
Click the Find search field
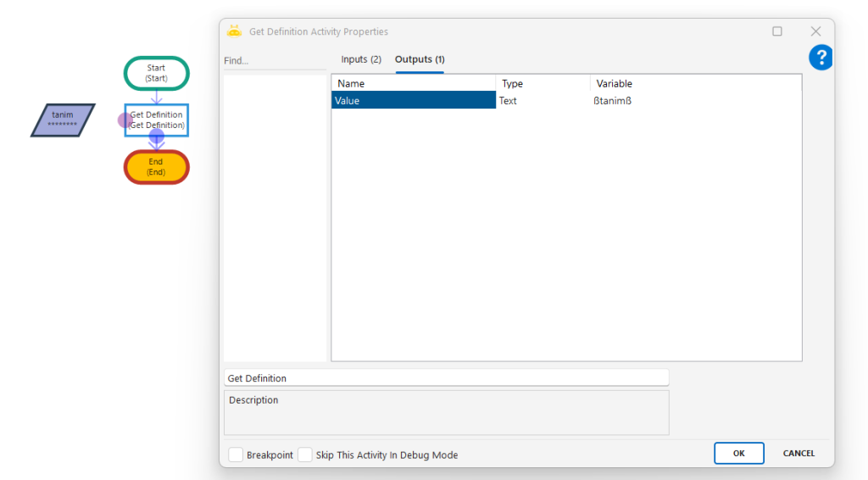pyautogui.click(x=274, y=61)
